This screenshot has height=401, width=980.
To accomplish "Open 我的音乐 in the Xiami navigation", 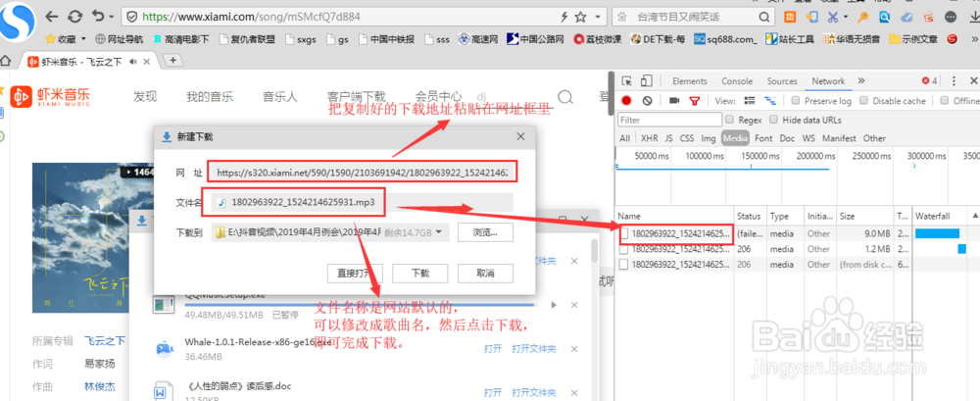I will [210, 96].
